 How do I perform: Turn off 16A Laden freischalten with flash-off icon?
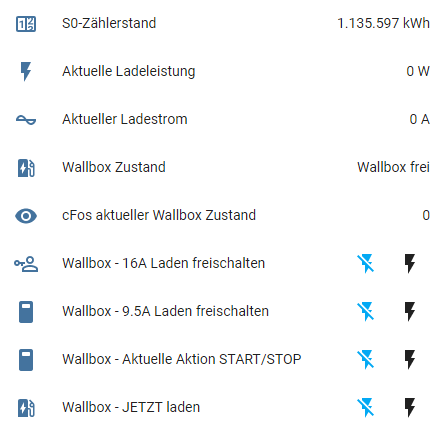366,264
